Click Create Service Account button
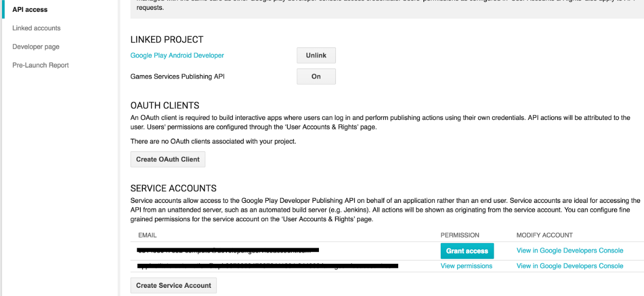 [x=174, y=285]
